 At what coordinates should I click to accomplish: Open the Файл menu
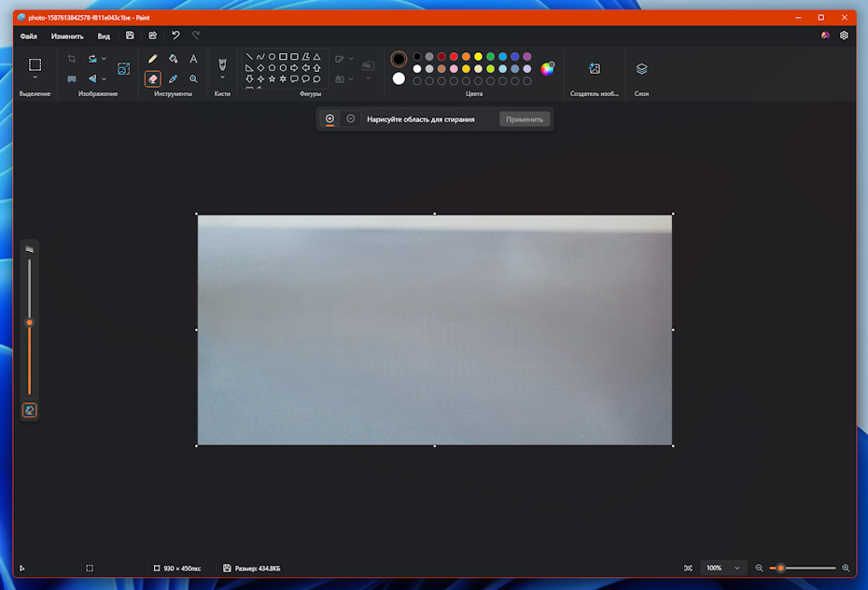click(29, 36)
